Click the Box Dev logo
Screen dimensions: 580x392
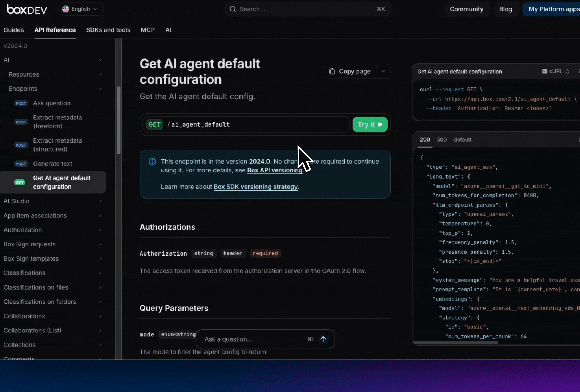tap(27, 9)
